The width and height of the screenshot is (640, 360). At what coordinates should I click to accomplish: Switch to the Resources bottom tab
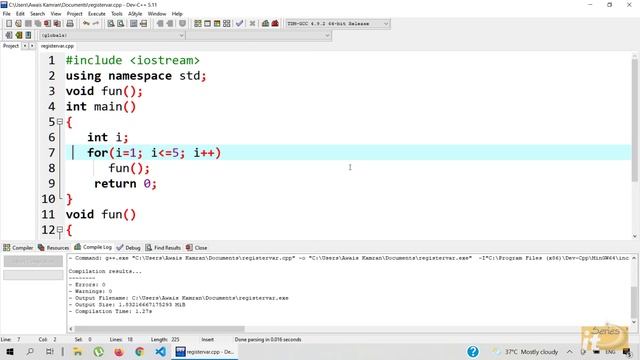point(53,248)
